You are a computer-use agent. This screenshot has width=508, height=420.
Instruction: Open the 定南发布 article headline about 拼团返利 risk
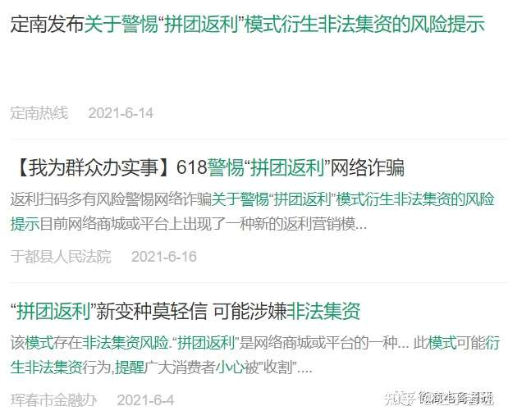tap(248, 24)
